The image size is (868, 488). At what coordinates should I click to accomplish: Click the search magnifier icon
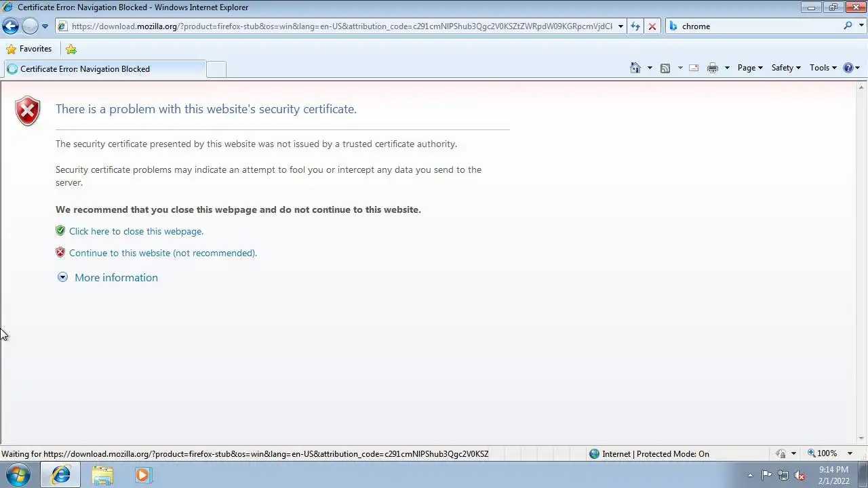848,26
